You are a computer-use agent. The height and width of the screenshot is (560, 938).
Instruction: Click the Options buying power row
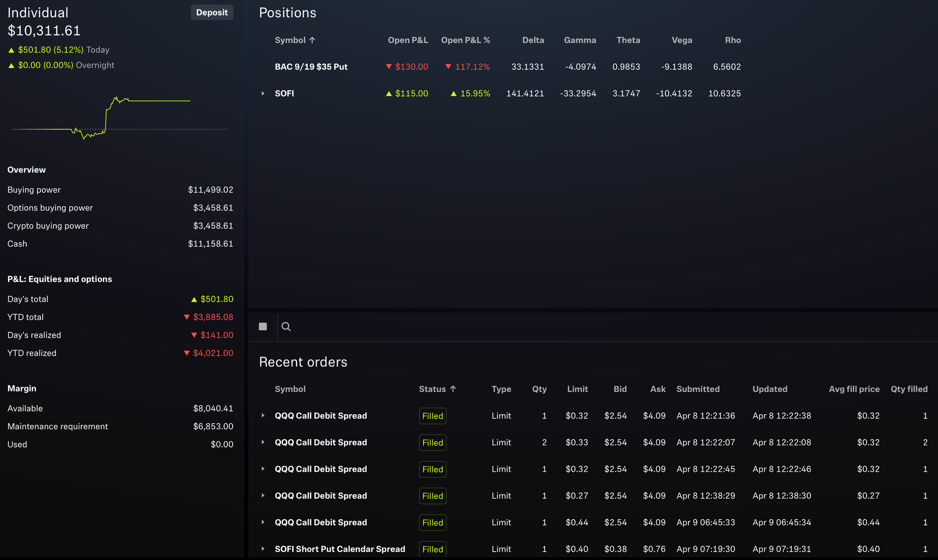click(x=120, y=208)
